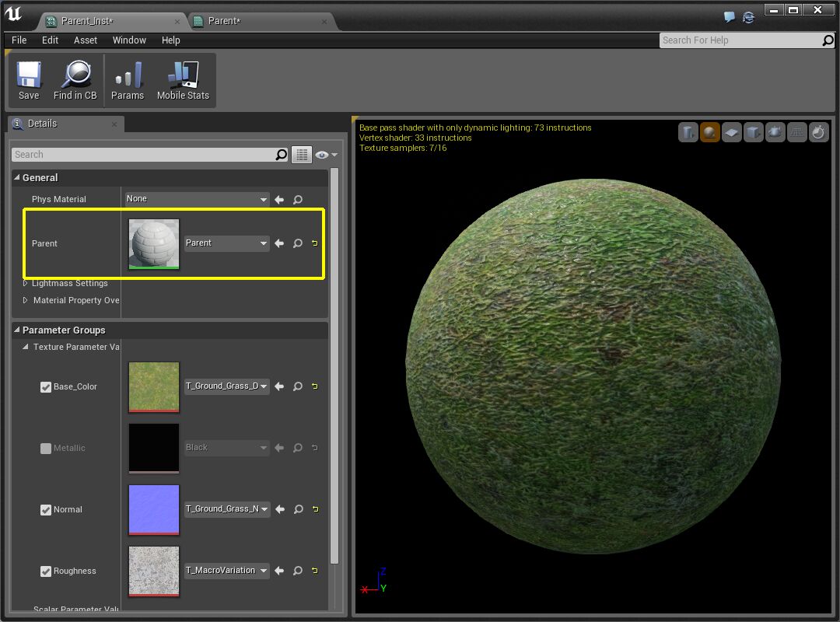The image size is (840, 622).
Task: Enable the Metallic parameter override
Action: point(46,448)
